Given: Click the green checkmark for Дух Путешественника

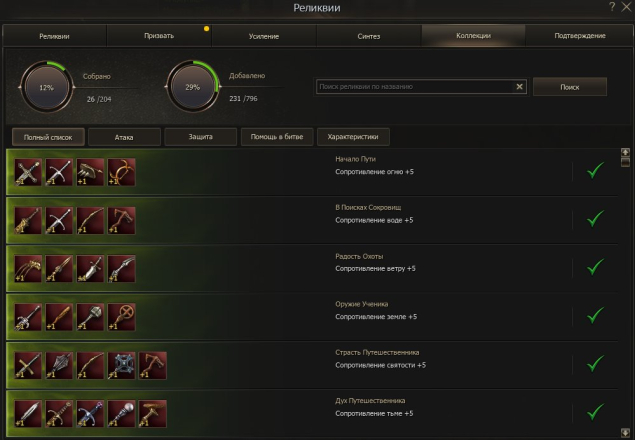Looking at the screenshot, I should pos(595,412).
